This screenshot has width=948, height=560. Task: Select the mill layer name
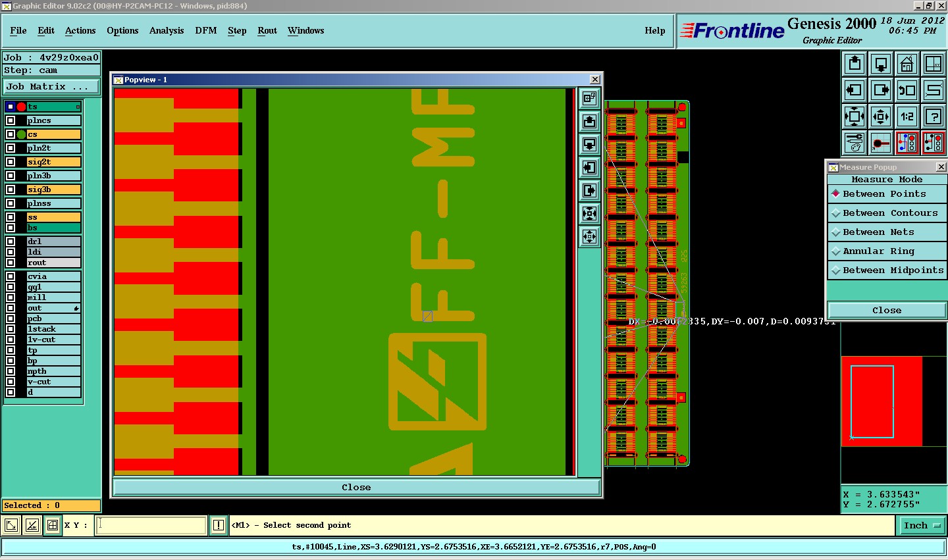(x=54, y=297)
